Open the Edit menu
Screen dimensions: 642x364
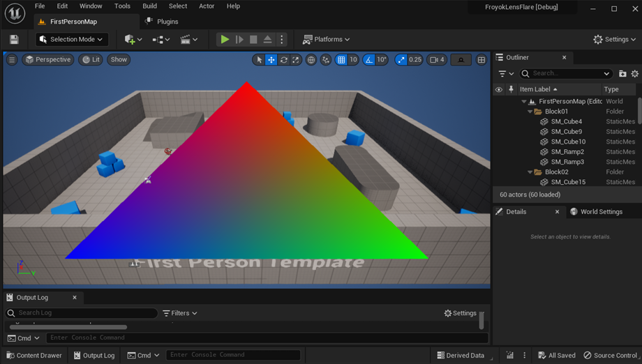62,6
